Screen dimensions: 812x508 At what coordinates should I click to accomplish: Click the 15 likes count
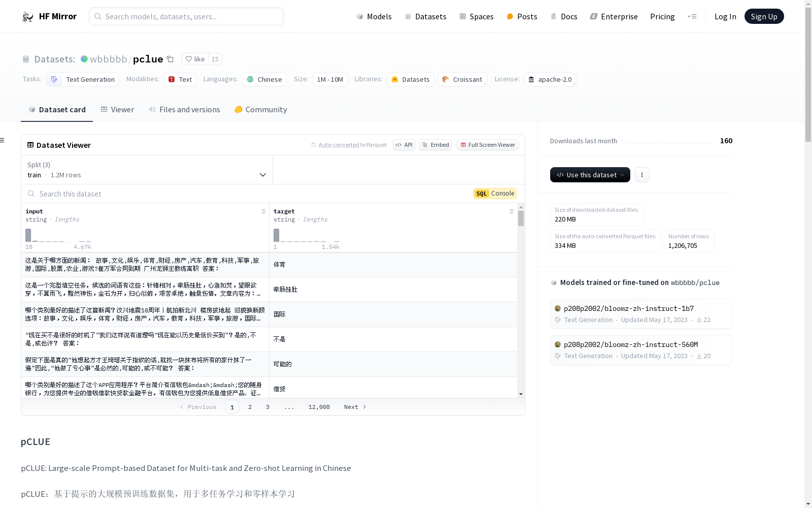point(215,59)
